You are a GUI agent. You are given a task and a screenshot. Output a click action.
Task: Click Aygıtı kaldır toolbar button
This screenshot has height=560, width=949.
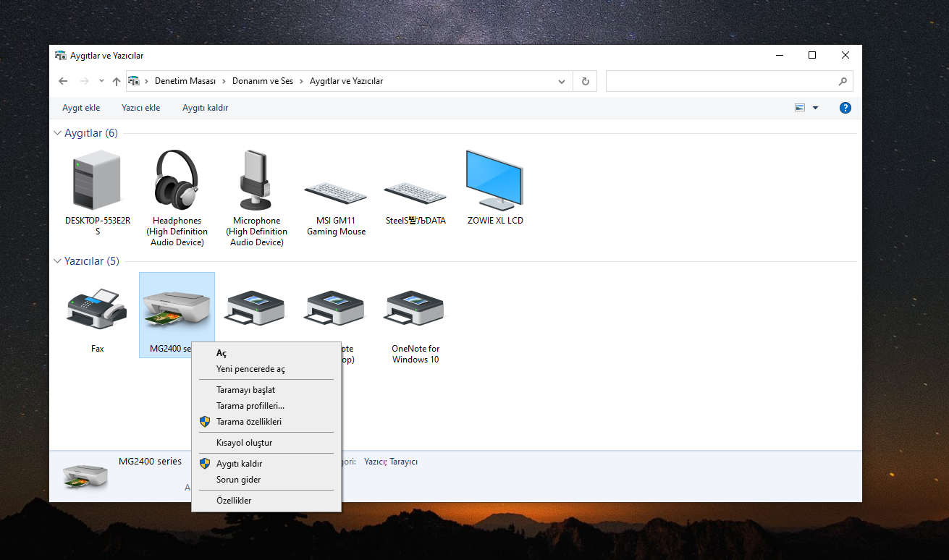[205, 108]
